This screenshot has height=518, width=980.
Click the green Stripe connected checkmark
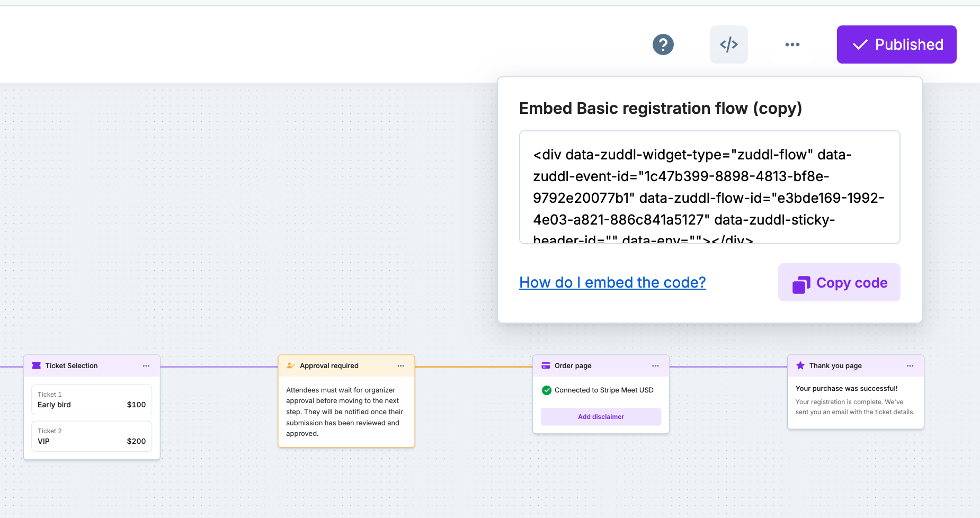pos(547,390)
